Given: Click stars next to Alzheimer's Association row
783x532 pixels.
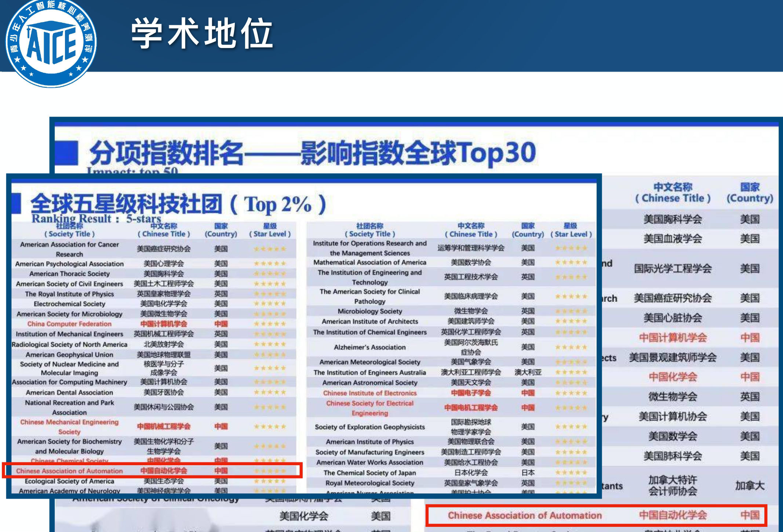Looking at the screenshot, I should [x=571, y=347].
